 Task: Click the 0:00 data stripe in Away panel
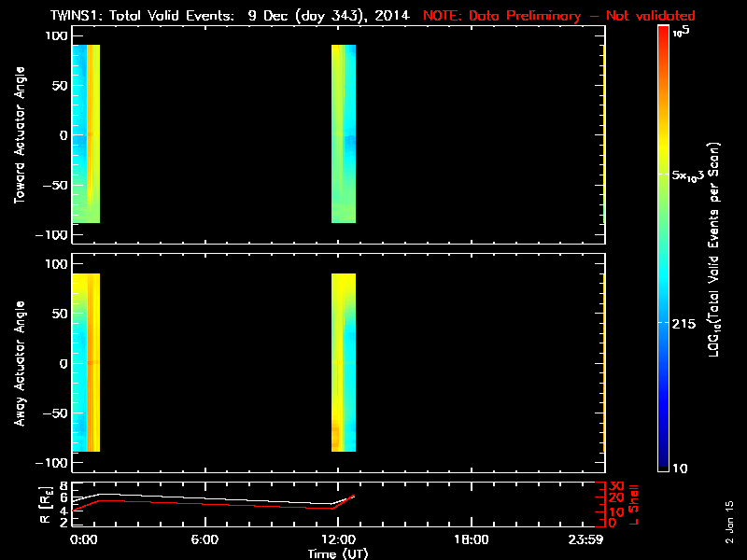coord(86,362)
